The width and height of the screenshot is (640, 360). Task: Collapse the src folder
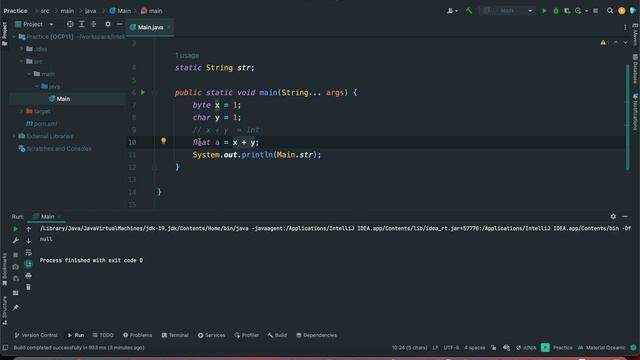click(x=22, y=61)
